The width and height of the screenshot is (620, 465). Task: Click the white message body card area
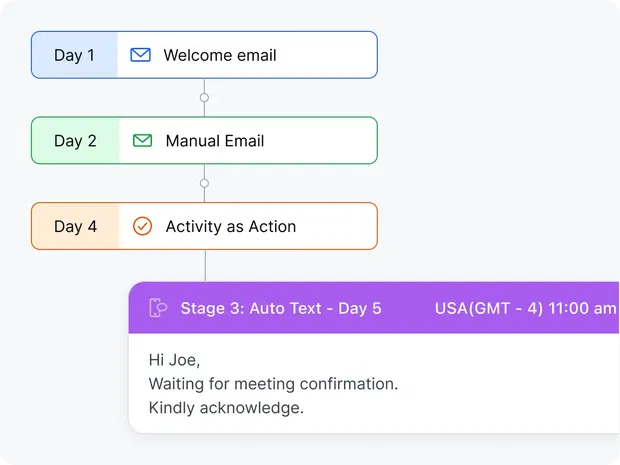click(x=374, y=383)
